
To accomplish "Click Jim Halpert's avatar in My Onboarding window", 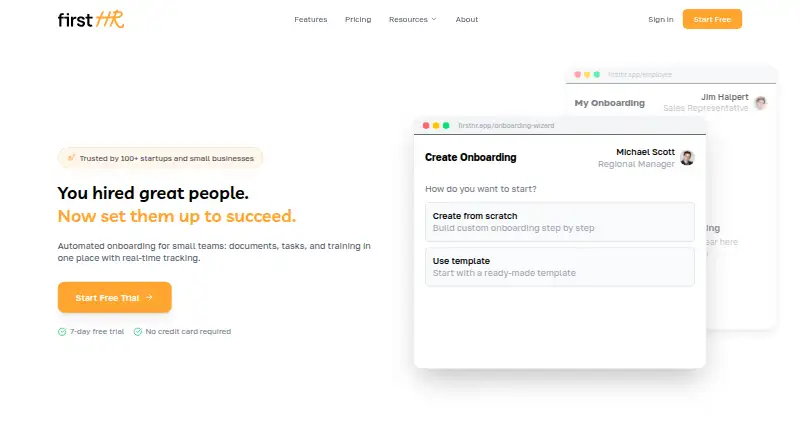I will 761,103.
